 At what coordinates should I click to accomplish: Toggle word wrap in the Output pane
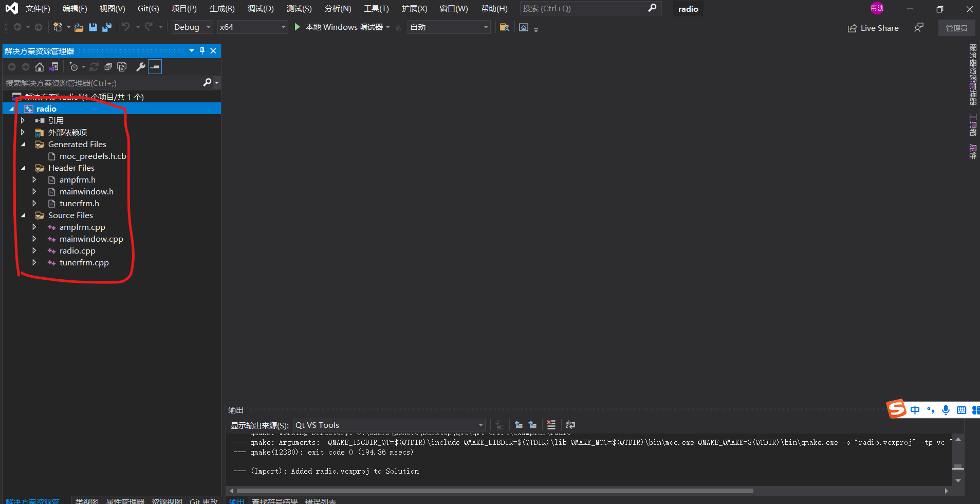570,425
